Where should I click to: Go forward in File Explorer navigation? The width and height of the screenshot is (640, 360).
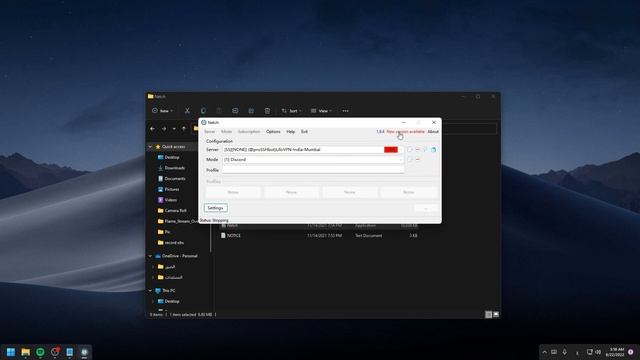(164, 129)
